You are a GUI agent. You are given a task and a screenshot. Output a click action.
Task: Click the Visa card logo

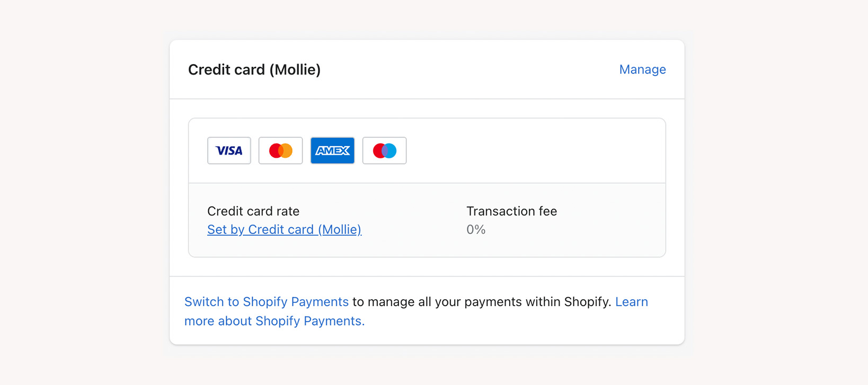tap(229, 150)
